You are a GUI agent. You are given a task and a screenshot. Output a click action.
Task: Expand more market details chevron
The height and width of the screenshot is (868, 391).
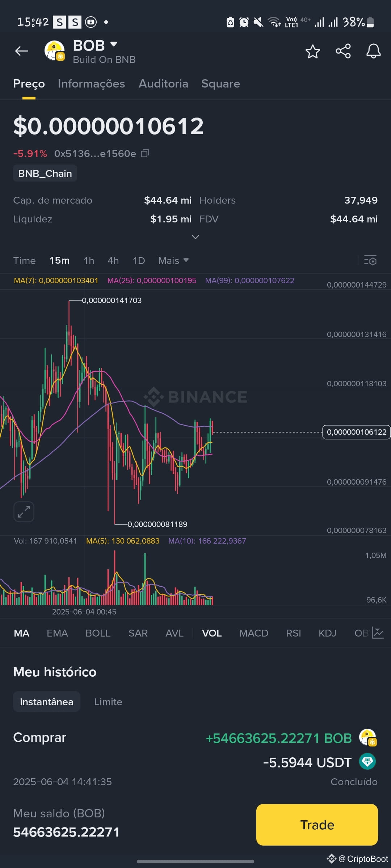pos(195,237)
